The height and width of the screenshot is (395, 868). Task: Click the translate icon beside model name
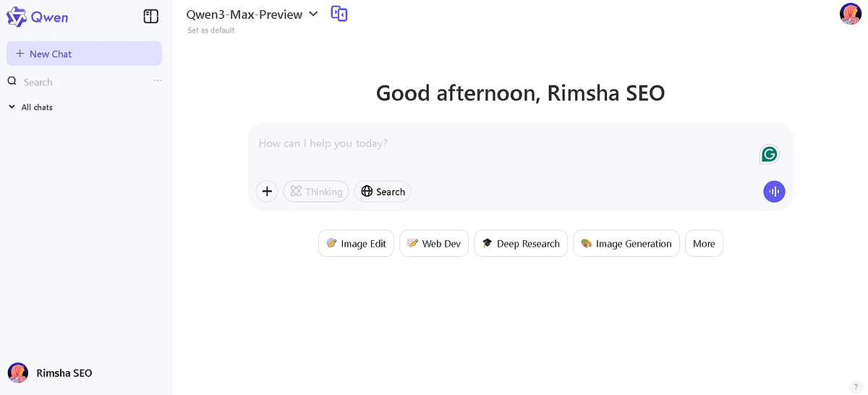coord(339,14)
